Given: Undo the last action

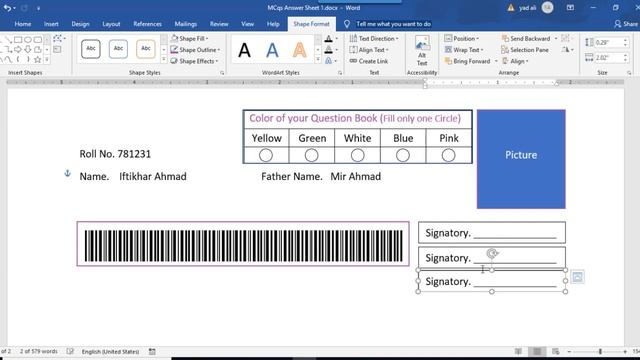Looking at the screenshot, I should [x=7, y=8].
